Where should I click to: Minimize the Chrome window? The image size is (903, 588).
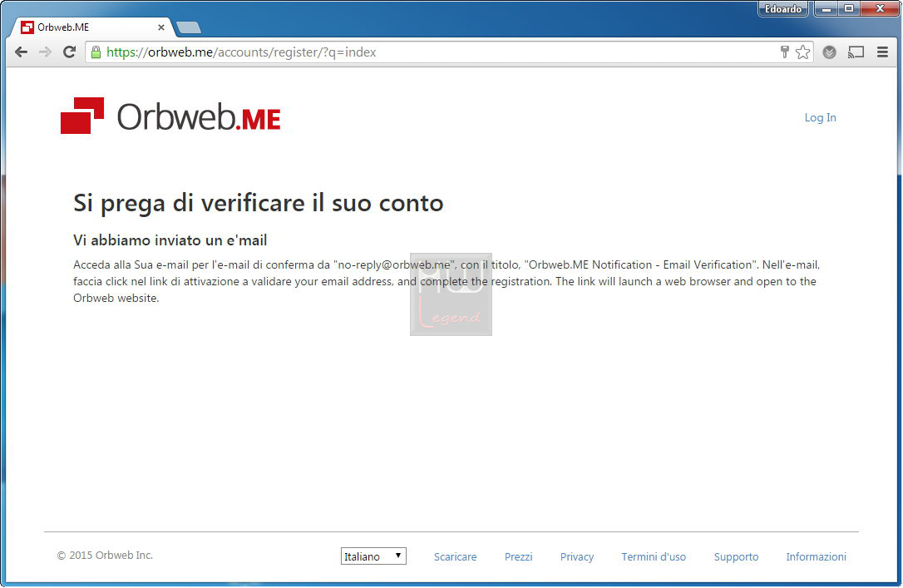[x=826, y=8]
